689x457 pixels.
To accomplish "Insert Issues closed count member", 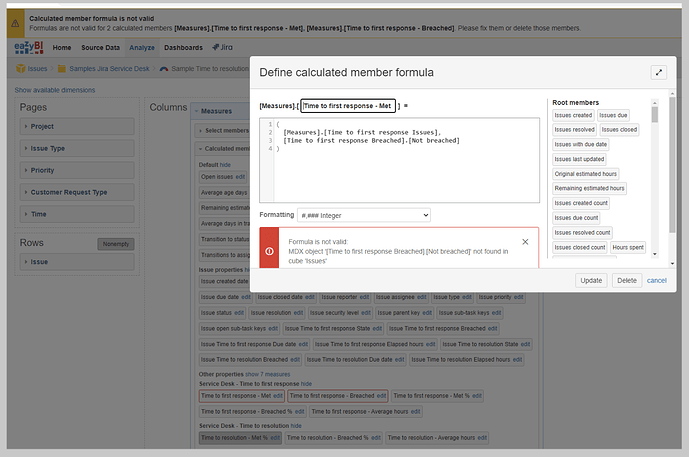I will click(580, 247).
